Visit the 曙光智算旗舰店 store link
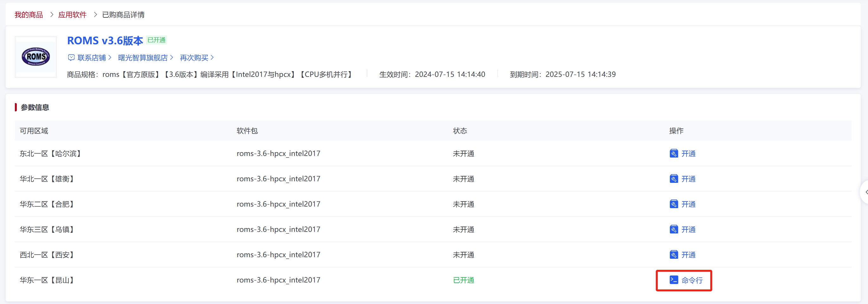868x304 pixels. [x=143, y=58]
